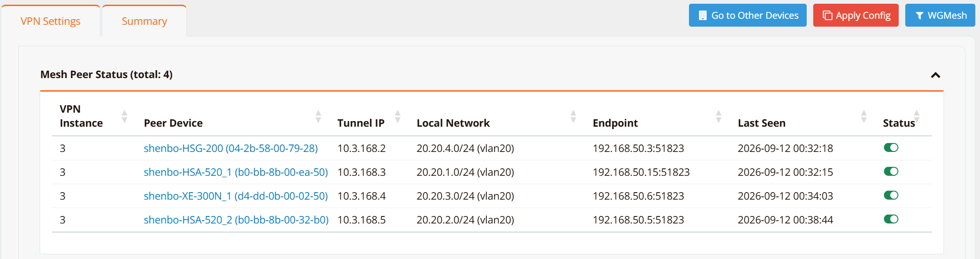Click Go to Other Devices button
Viewport: 980px width, 259px height.
(747, 15)
